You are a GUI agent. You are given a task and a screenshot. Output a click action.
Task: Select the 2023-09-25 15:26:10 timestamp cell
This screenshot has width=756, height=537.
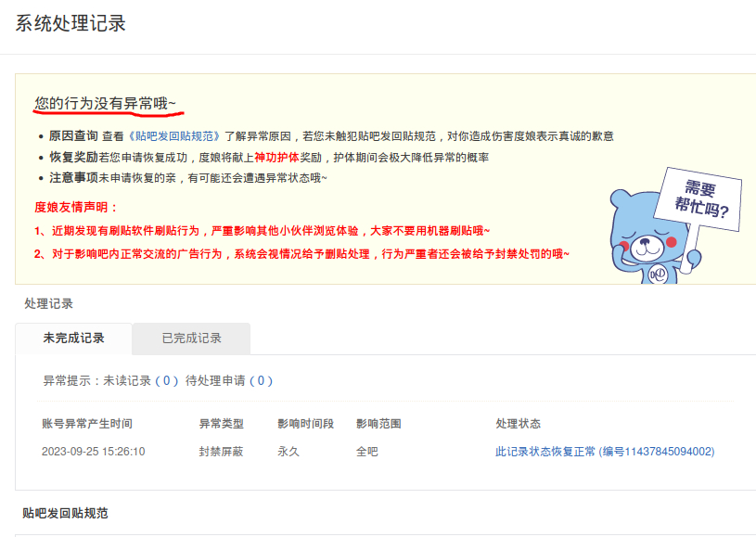click(93, 452)
